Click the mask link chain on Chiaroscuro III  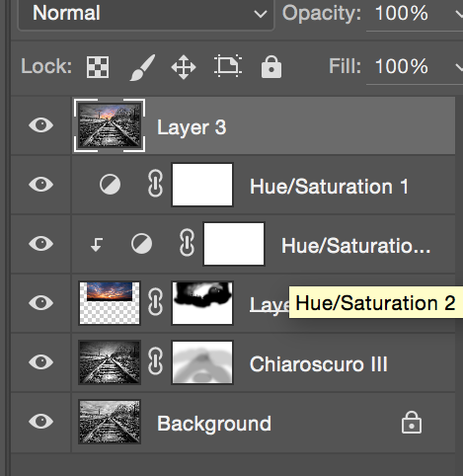(155, 361)
